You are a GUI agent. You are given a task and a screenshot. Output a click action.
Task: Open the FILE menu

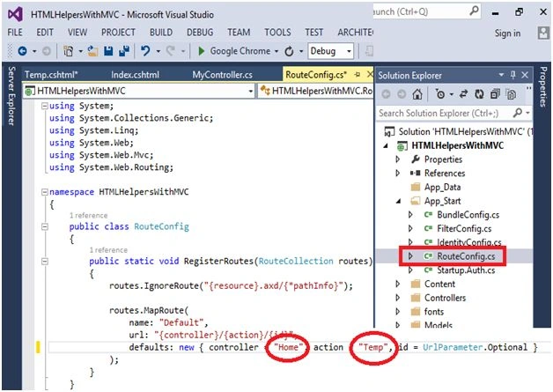click(15, 33)
